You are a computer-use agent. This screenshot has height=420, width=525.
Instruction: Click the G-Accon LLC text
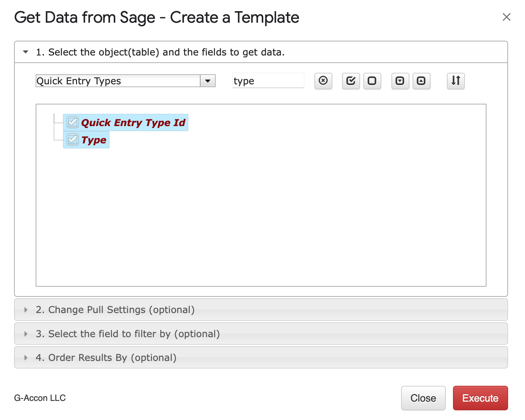pos(40,398)
